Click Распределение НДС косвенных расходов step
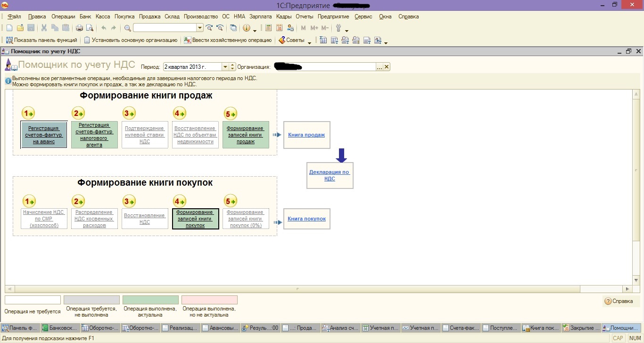The width and height of the screenshot is (644, 343). click(94, 219)
